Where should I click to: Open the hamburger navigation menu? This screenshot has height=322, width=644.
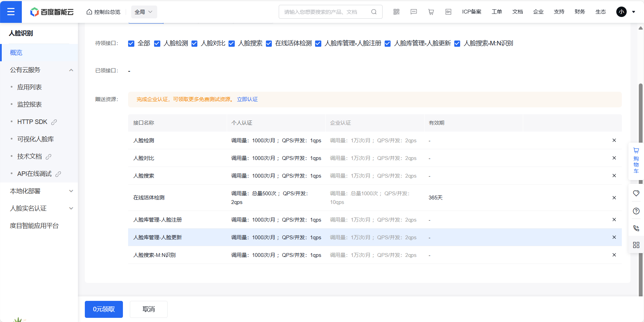click(x=11, y=12)
